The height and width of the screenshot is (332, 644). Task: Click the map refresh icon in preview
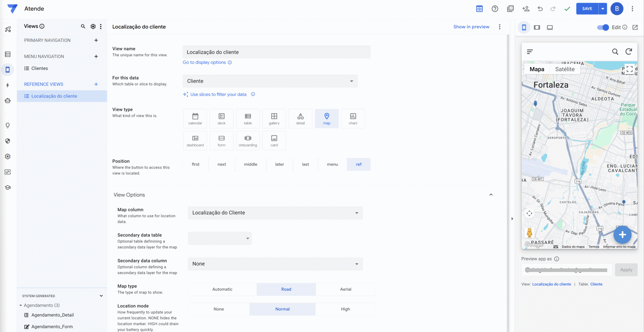pyautogui.click(x=629, y=52)
